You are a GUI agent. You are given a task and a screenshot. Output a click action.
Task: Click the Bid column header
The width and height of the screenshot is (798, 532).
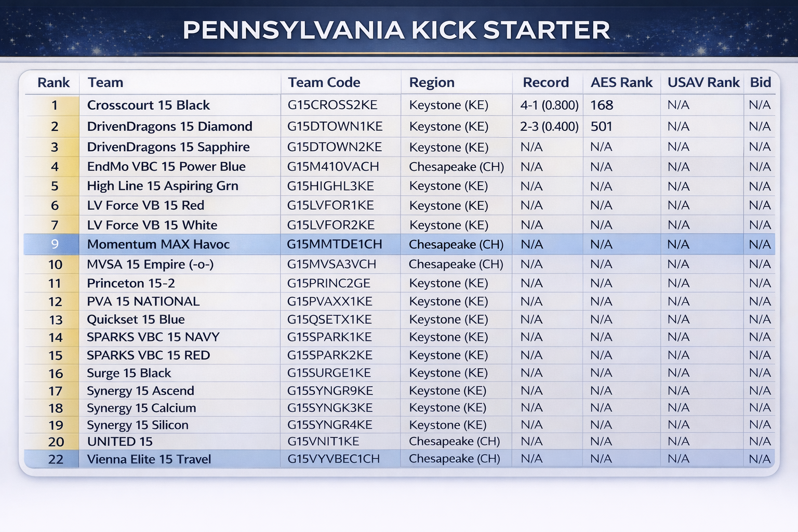click(760, 83)
